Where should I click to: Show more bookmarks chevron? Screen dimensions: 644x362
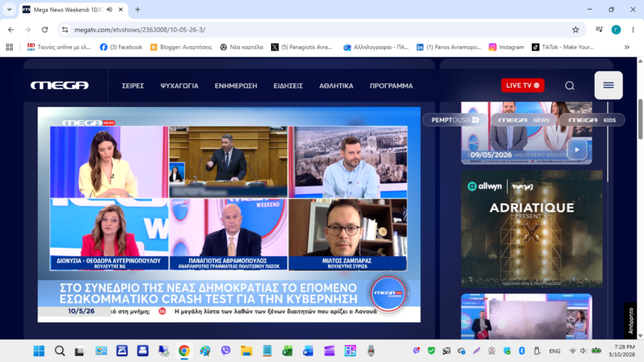(627, 47)
